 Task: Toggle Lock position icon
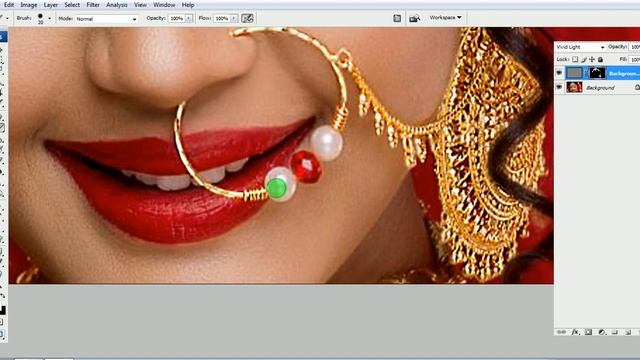[x=592, y=60]
